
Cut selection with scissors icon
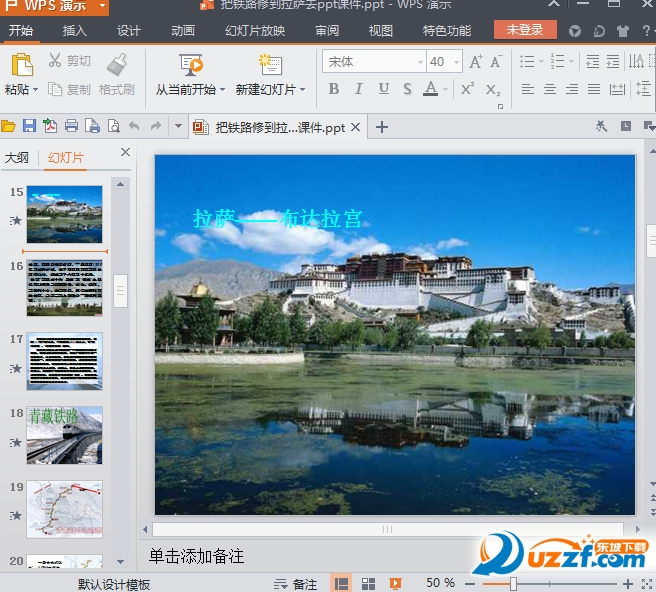coord(55,60)
